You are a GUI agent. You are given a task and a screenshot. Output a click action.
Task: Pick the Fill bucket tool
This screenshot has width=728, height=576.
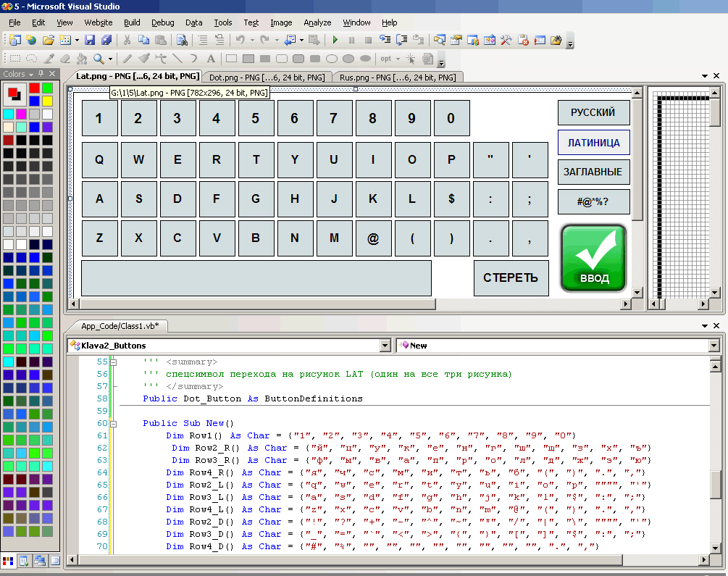pyautogui.click(x=81, y=59)
